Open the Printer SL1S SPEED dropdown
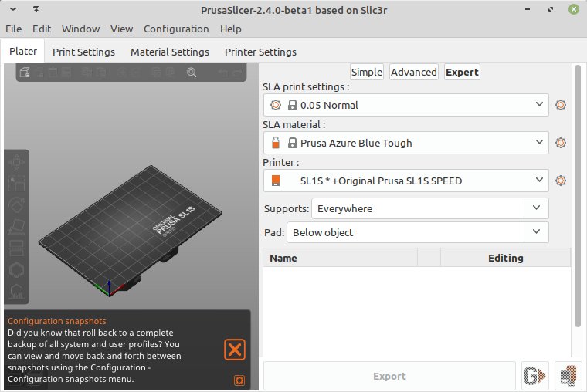The height and width of the screenshot is (392, 587). tap(405, 181)
